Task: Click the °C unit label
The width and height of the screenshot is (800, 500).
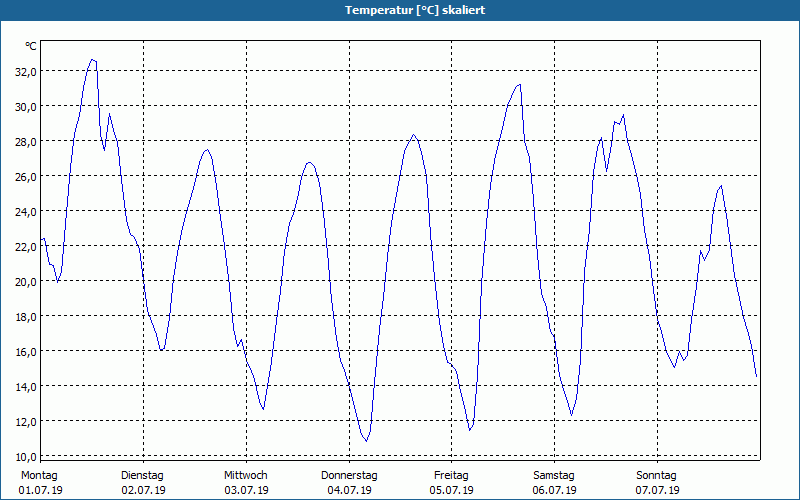Action: (x=31, y=46)
